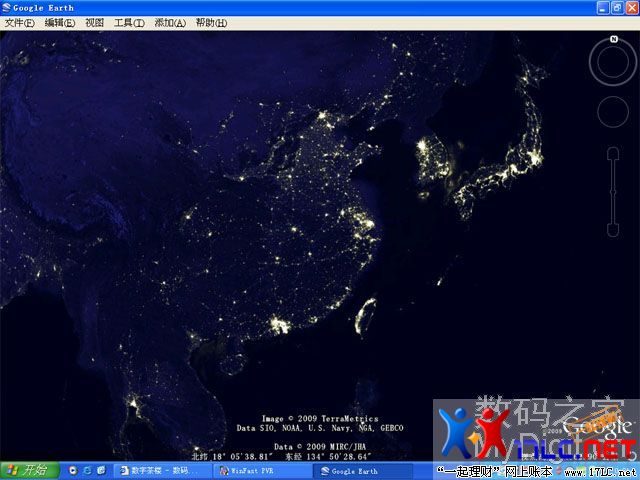Open the 编辑(E) menu

click(59, 23)
